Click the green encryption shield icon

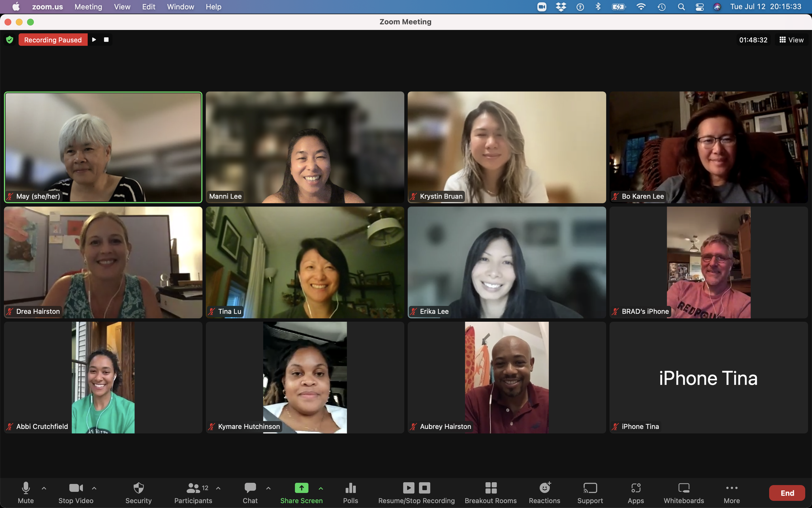click(x=10, y=40)
